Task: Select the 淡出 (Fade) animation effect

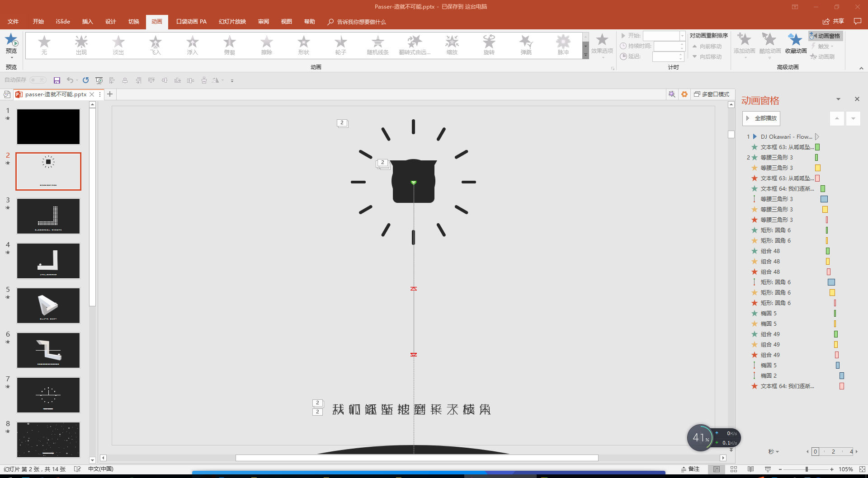Action: [118, 45]
